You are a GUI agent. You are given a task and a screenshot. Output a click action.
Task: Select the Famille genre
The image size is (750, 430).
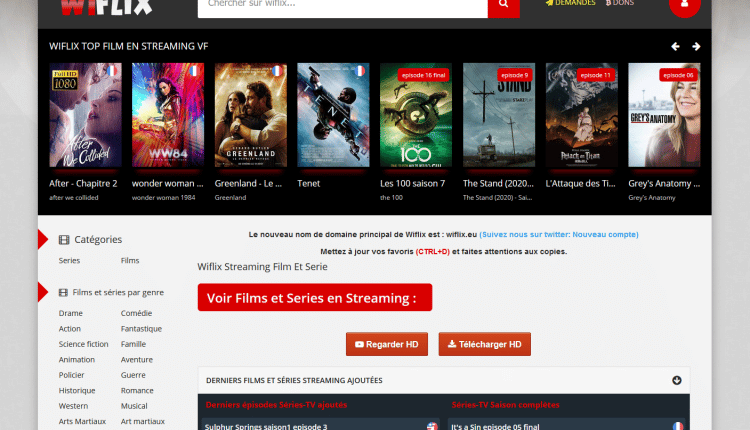pyautogui.click(x=133, y=344)
